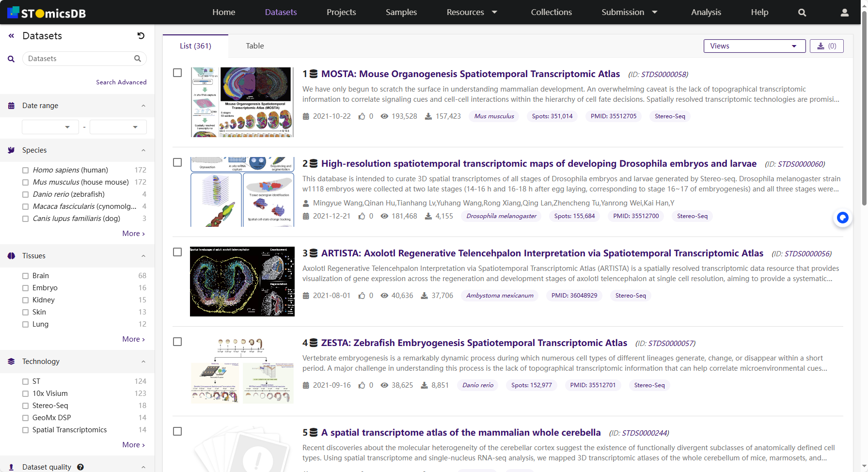The image size is (868, 472).
Task: Open the Analysis menu item
Action: click(706, 12)
